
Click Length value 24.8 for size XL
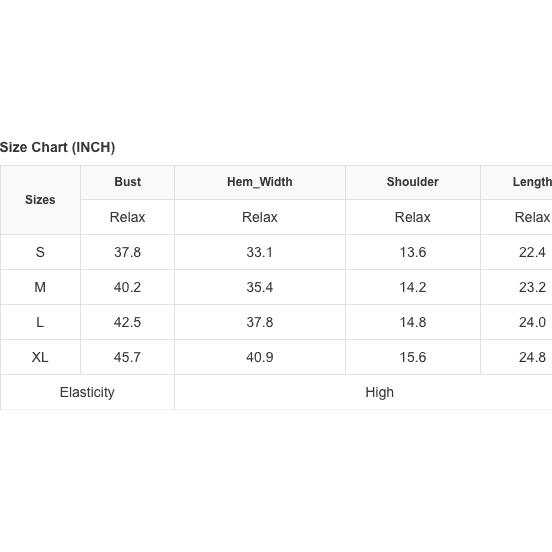tap(532, 357)
